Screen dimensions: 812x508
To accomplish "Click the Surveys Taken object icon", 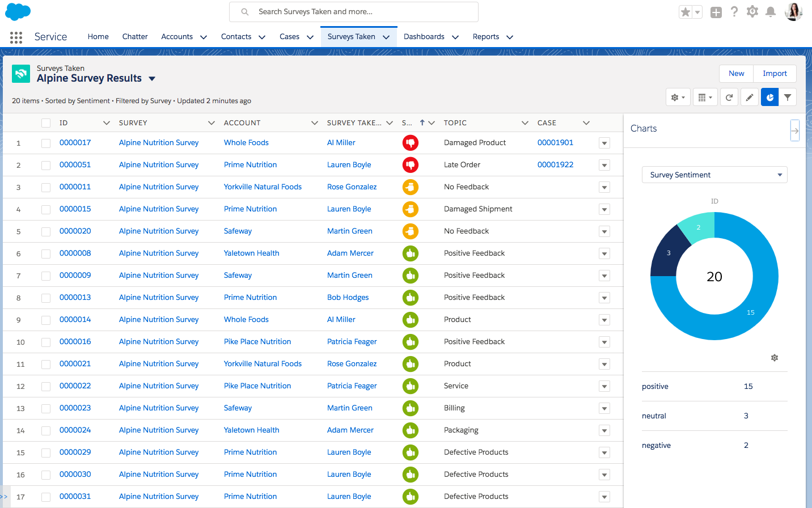I will [21, 74].
